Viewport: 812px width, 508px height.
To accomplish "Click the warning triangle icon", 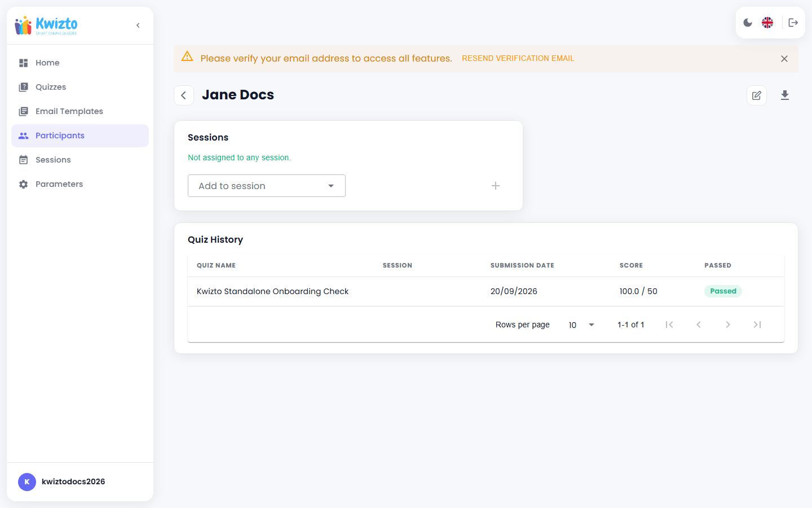I will point(187,56).
